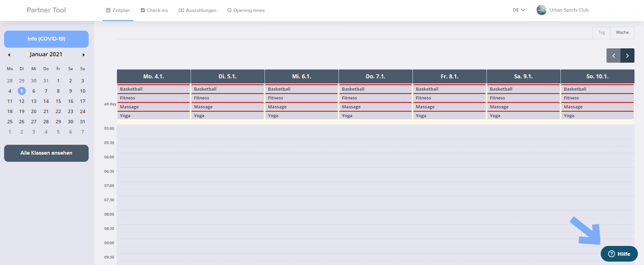Select January 21 in the mini calendar

(46, 111)
